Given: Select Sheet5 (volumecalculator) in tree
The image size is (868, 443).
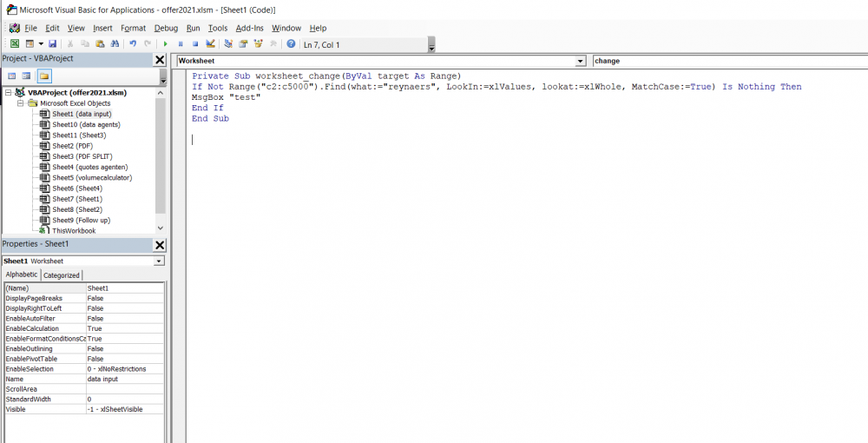Looking at the screenshot, I should [92, 178].
